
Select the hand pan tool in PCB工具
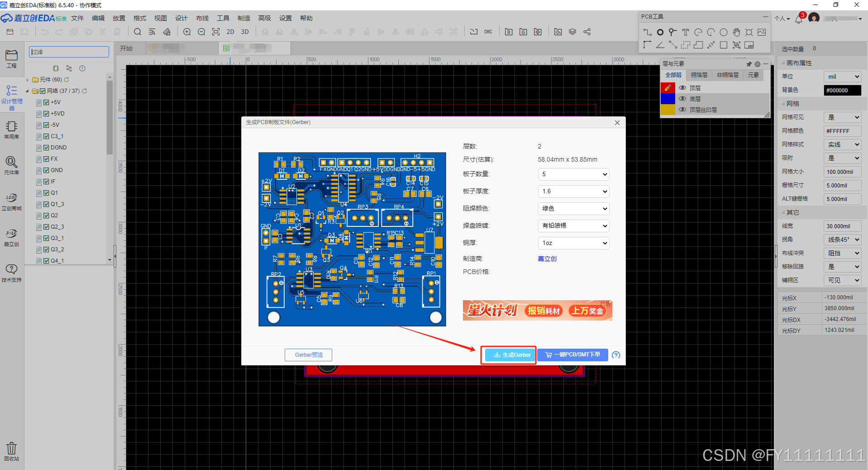pos(736,32)
